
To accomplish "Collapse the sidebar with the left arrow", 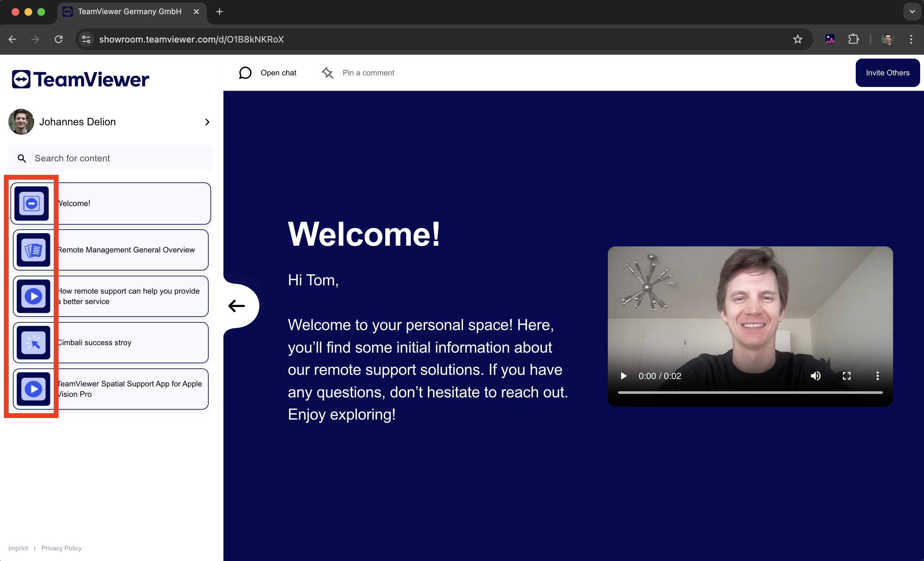I will (x=237, y=306).
